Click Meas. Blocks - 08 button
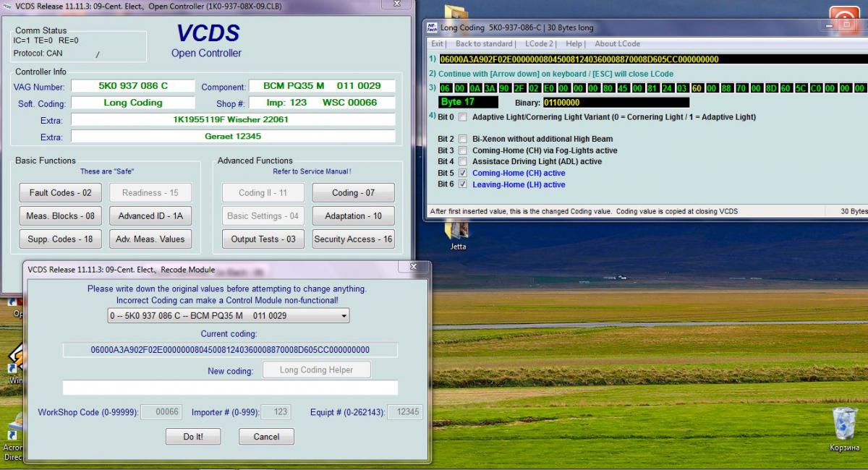Screen dimensions: 868x470 click(60, 216)
